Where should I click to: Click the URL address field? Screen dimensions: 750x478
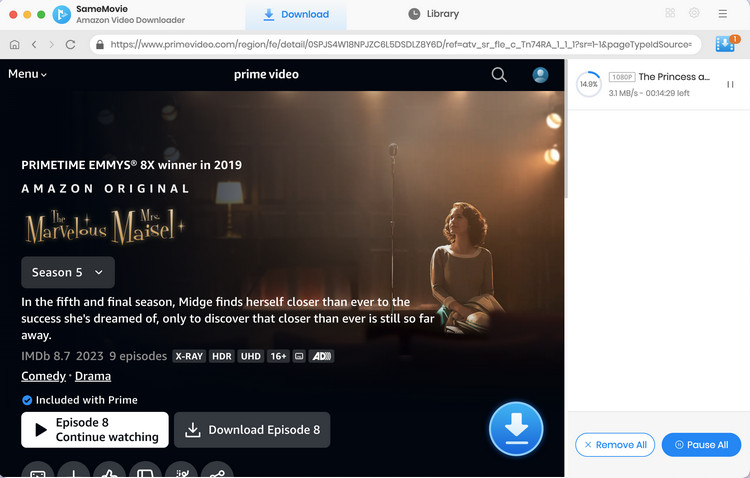click(396, 44)
